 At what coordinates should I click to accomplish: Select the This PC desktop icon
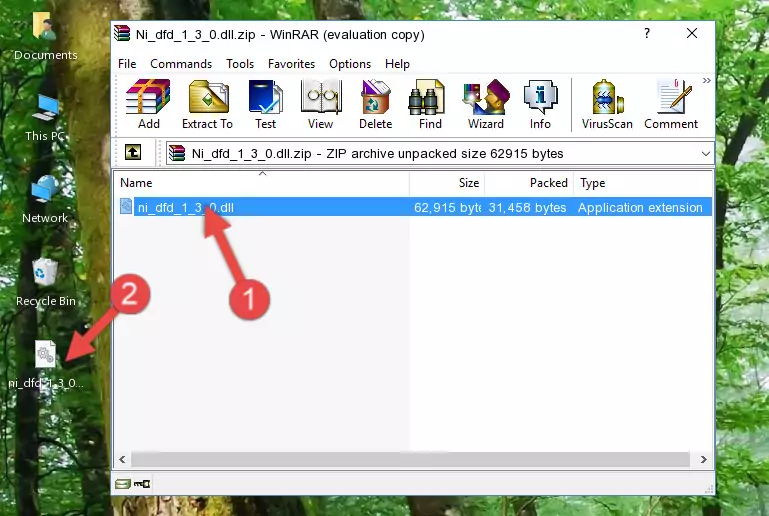45,118
